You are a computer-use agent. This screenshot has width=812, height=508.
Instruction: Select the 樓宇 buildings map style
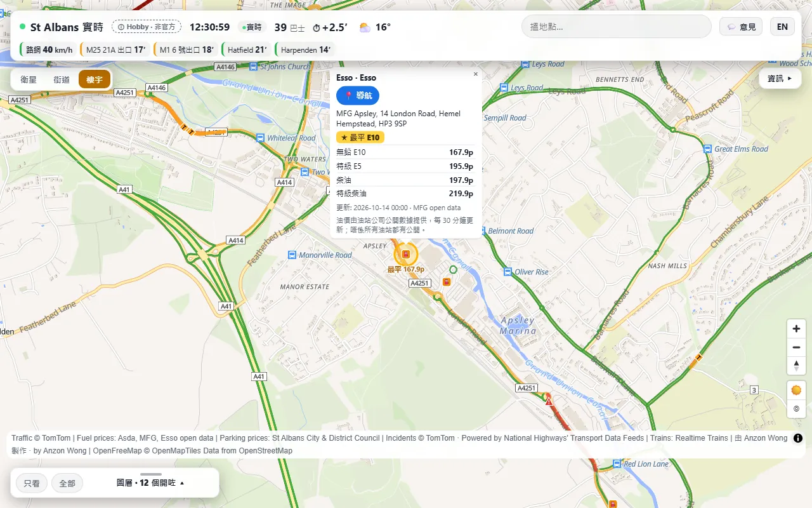95,79
